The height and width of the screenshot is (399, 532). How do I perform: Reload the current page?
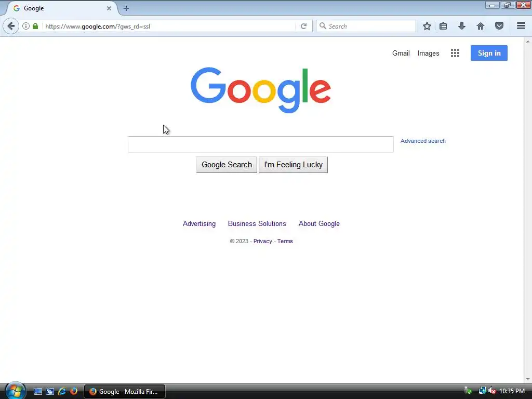(x=303, y=26)
